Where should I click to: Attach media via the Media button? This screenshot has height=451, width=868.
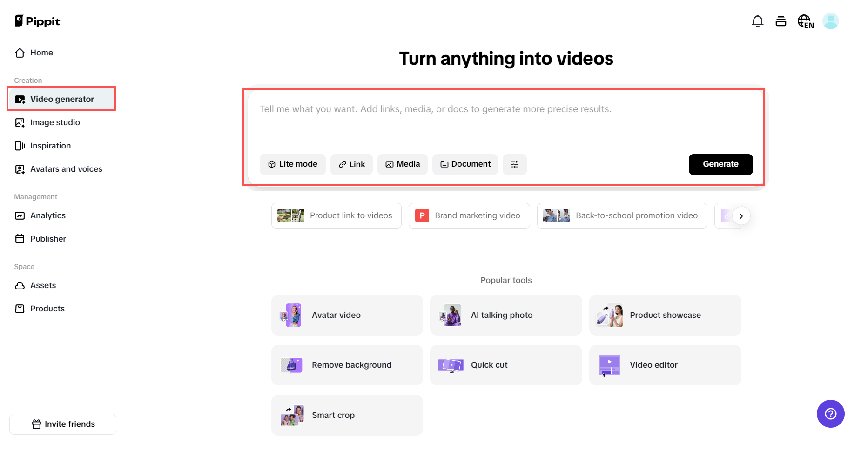click(x=402, y=164)
